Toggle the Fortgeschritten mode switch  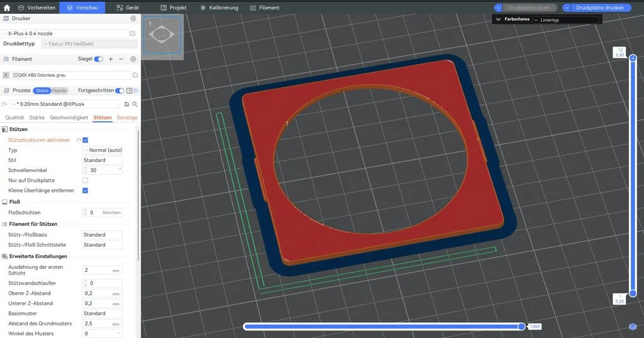(x=120, y=91)
